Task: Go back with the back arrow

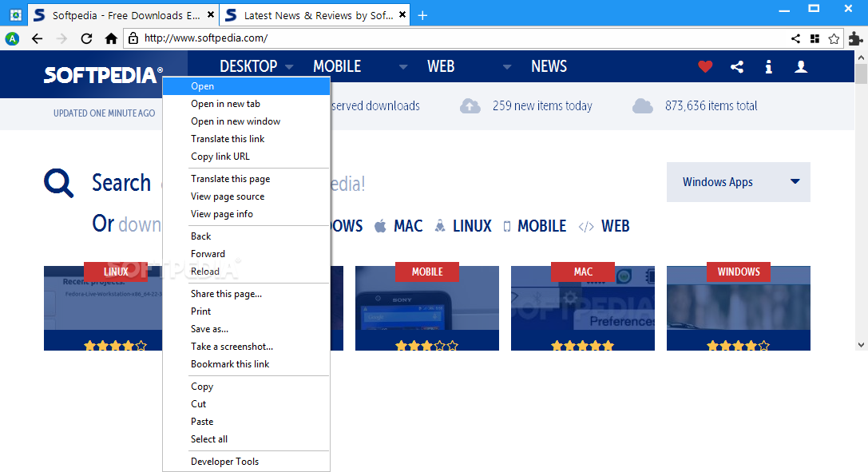Action: click(37, 38)
